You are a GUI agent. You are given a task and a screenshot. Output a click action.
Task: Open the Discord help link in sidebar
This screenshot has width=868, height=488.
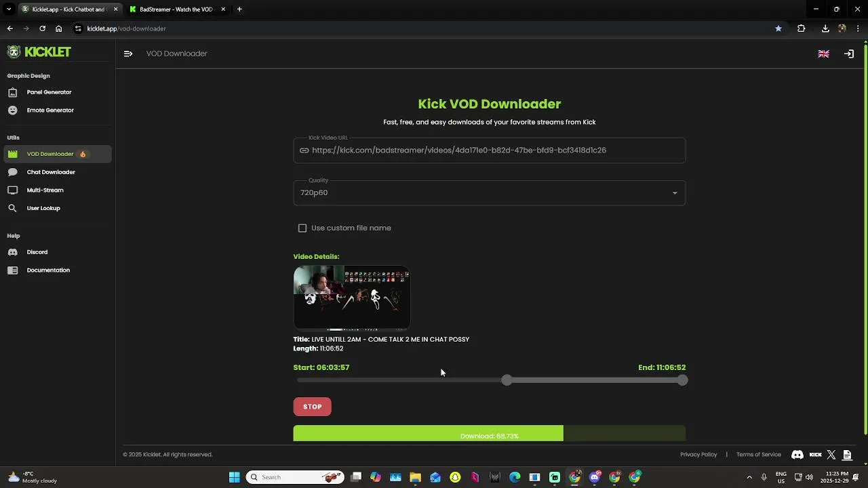pyautogui.click(x=57, y=252)
